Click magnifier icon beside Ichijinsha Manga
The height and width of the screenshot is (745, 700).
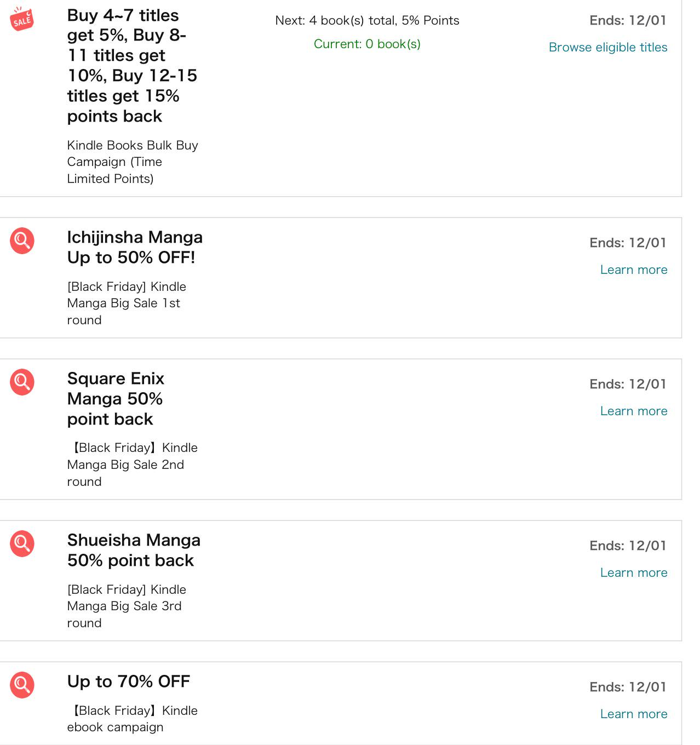click(x=22, y=240)
